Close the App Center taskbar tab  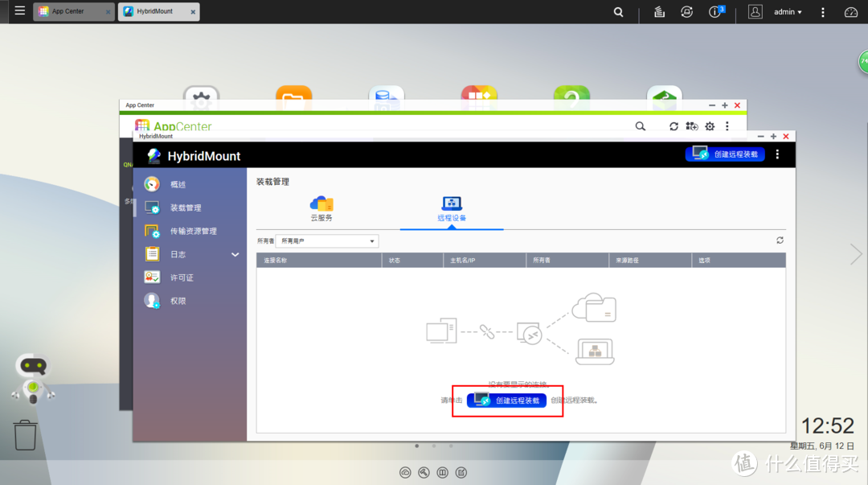coord(108,11)
